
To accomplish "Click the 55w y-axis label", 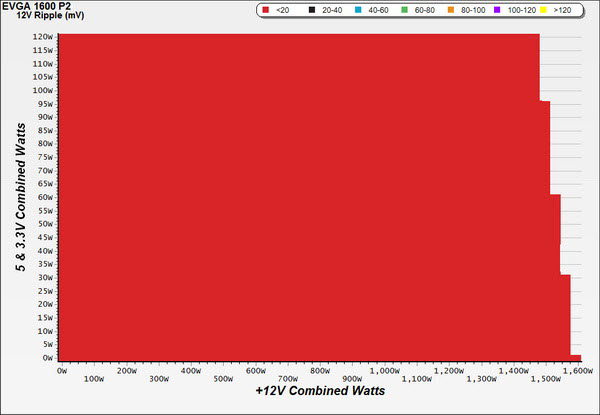I will pos(45,211).
